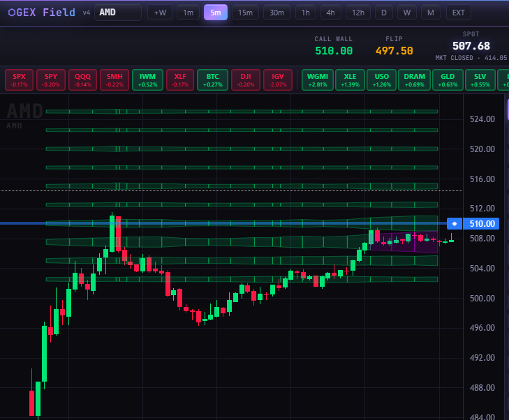Select the BTC ticker chip
509x420 pixels.
coord(213,80)
